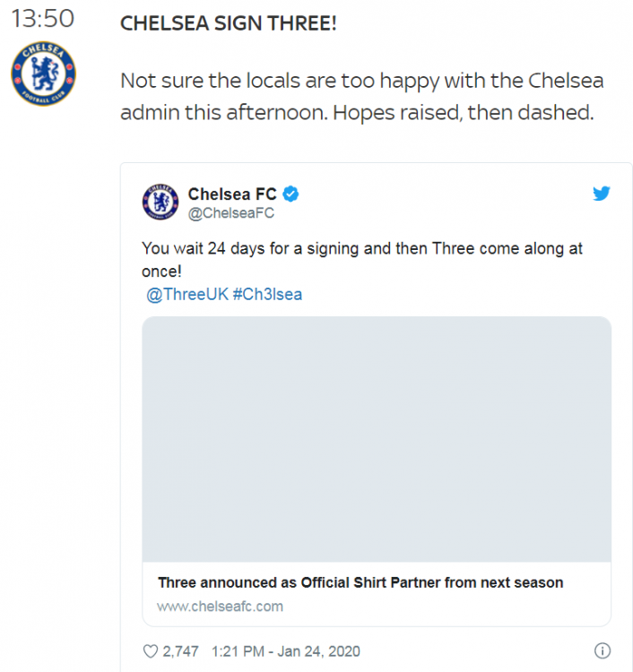Click the blue verified badge
The height and width of the screenshot is (672, 633).
coord(290,194)
